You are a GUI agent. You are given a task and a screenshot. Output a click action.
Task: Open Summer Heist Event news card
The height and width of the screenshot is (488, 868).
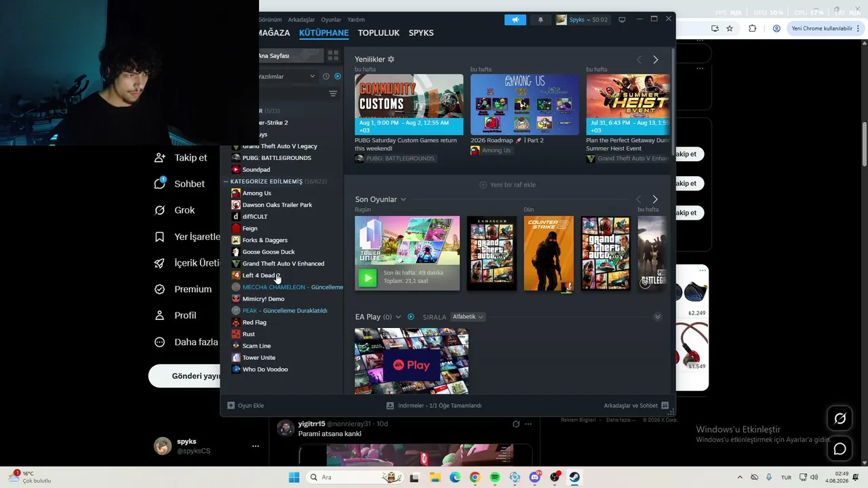(628, 104)
